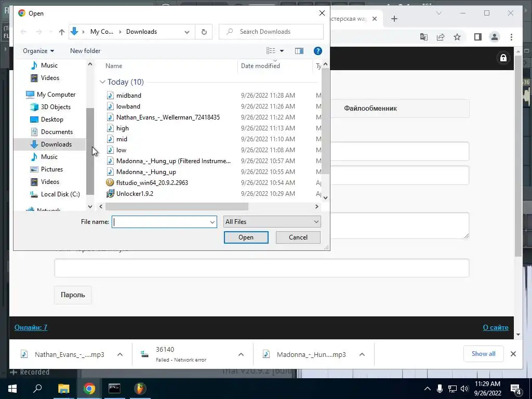The image size is (532, 399).
Task: Click New folder button
Action: (85, 51)
